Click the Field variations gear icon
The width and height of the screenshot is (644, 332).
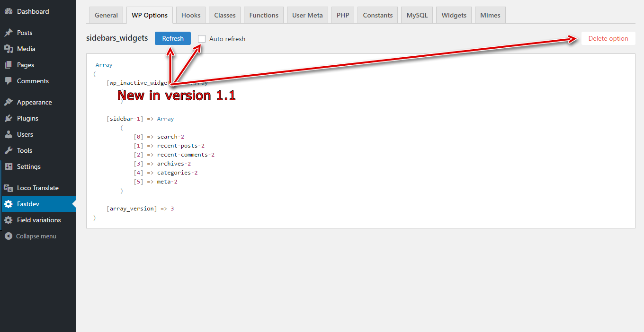pyautogui.click(x=9, y=220)
